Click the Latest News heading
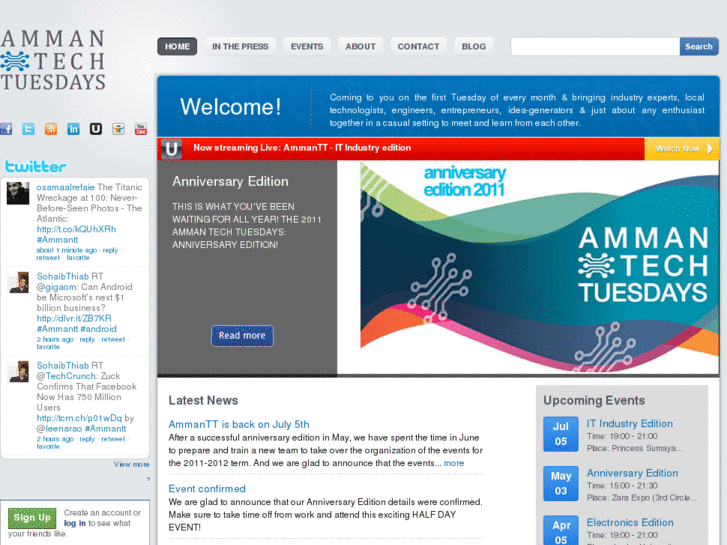 point(203,400)
